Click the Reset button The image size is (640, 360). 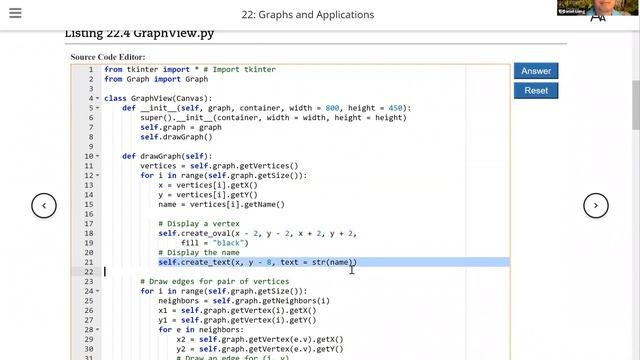536,91
